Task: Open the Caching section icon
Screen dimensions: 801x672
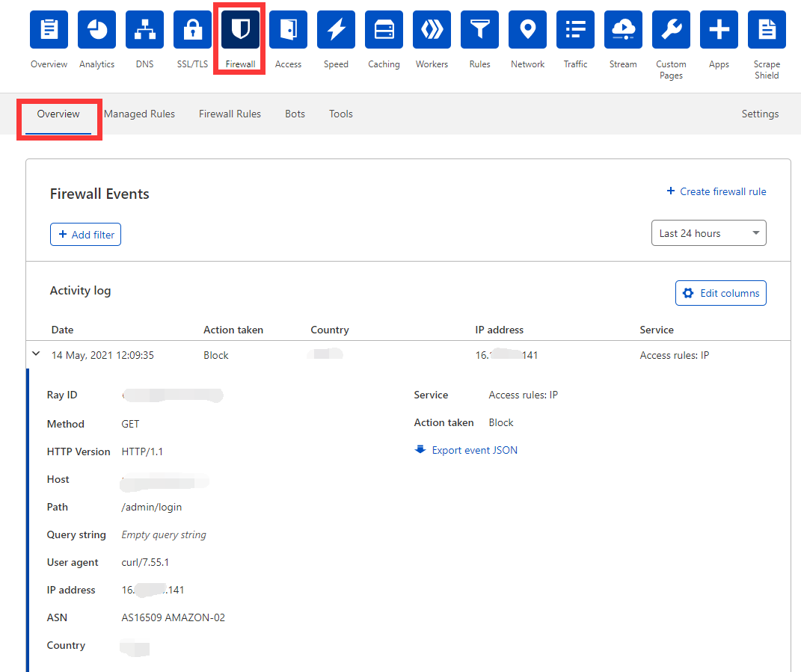Action: (x=384, y=30)
